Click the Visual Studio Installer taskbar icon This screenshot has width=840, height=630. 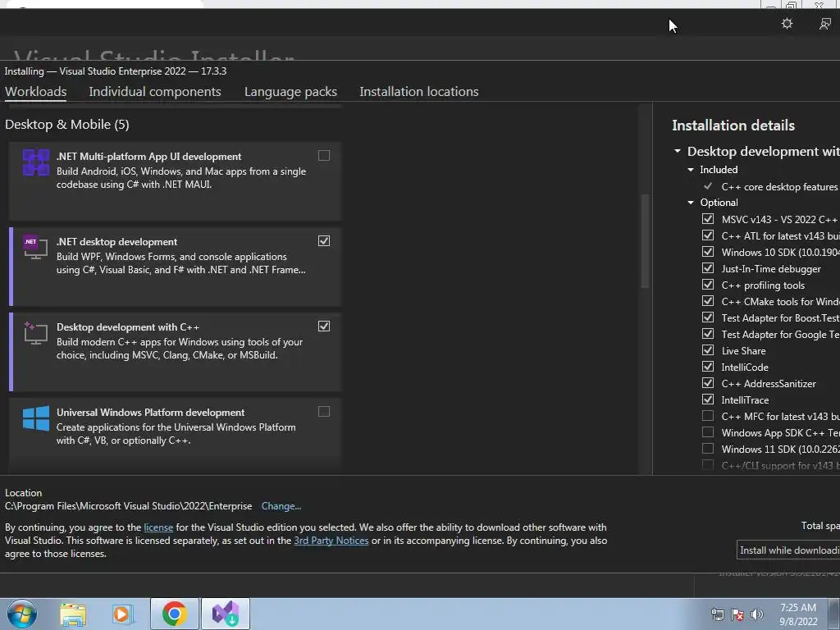[x=226, y=614]
